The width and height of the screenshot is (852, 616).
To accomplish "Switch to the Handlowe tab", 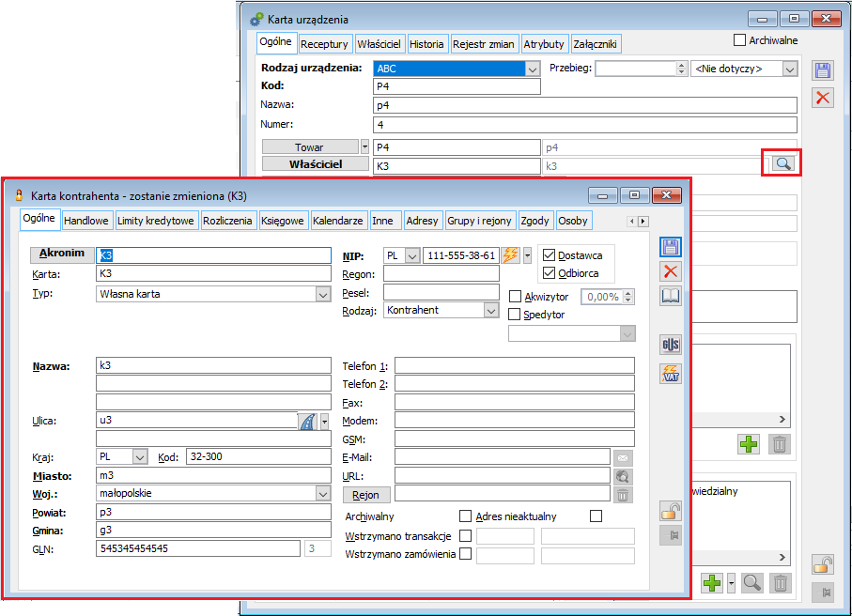I will 85,221.
